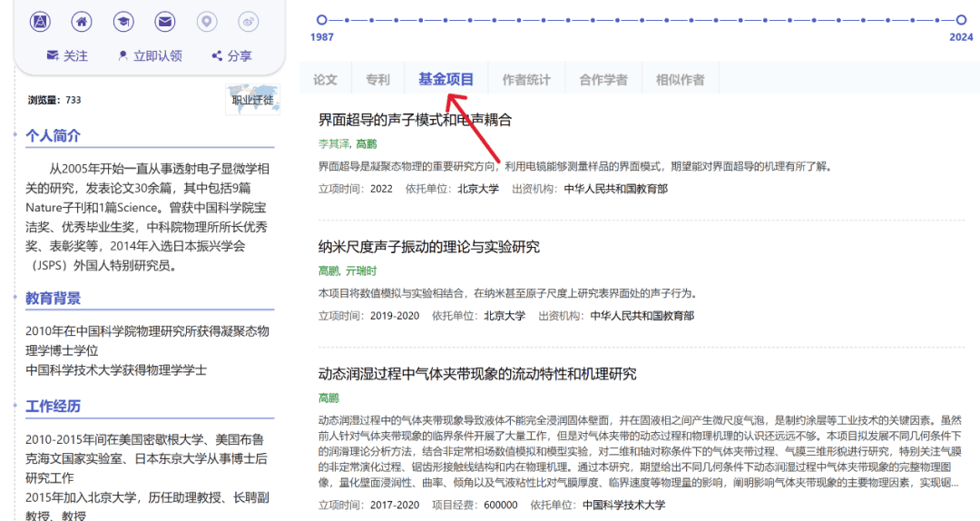
Task: Click the 2024 timeline end handle
Action: click(961, 19)
